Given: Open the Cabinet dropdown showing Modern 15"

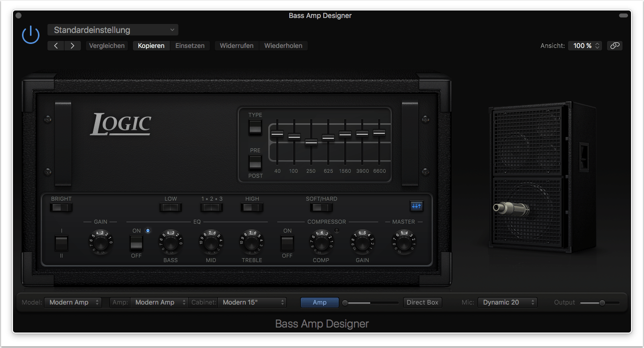Looking at the screenshot, I should click(252, 302).
